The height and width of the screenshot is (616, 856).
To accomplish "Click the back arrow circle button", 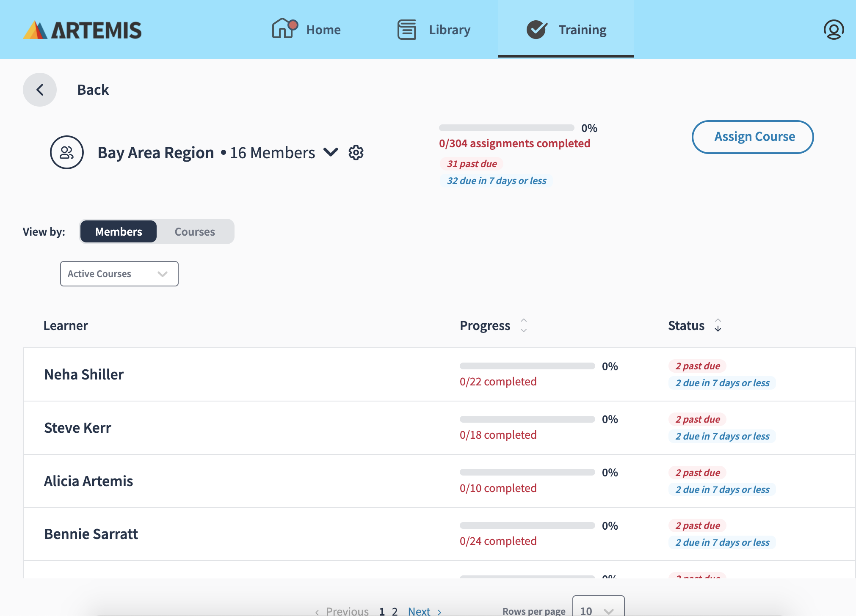I will tap(40, 90).
